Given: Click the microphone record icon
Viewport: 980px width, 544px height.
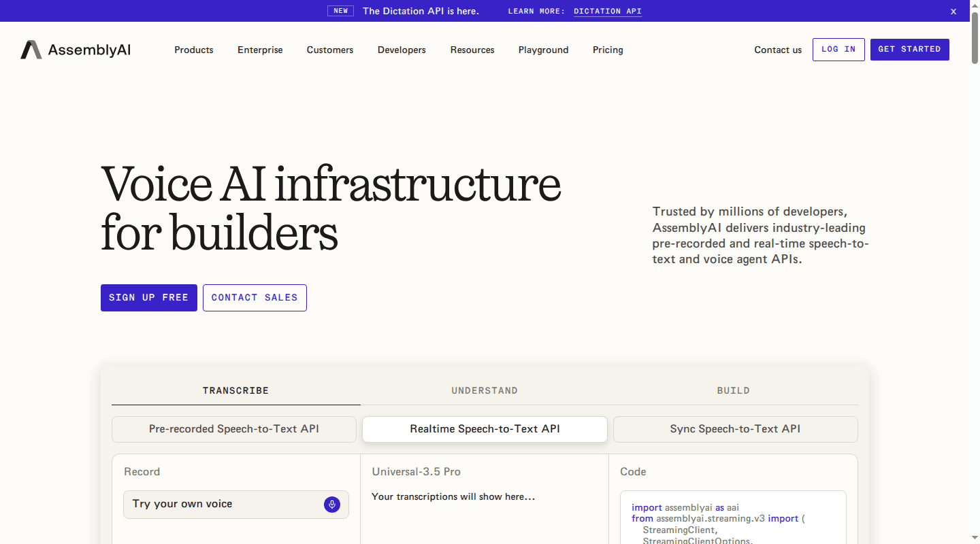Looking at the screenshot, I should coord(332,504).
